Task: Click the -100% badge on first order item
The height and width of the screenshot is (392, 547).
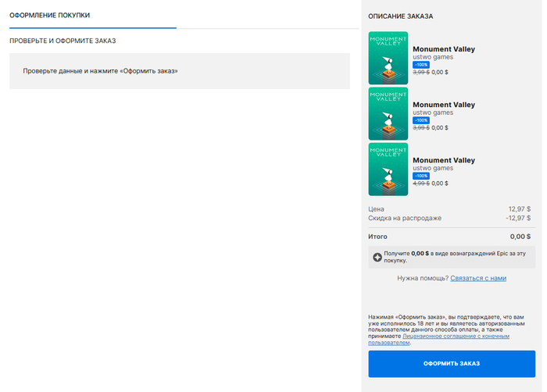Action: click(420, 64)
